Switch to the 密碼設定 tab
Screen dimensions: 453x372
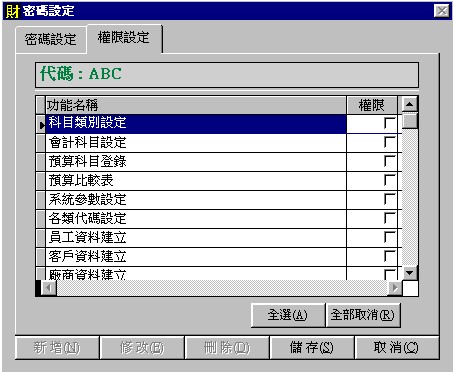51,39
